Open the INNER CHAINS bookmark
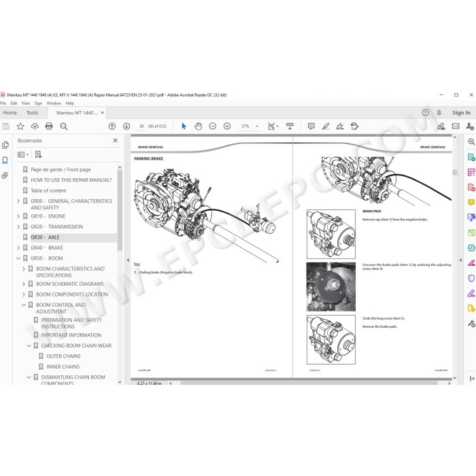476x476 pixels. pyautogui.click(x=63, y=367)
